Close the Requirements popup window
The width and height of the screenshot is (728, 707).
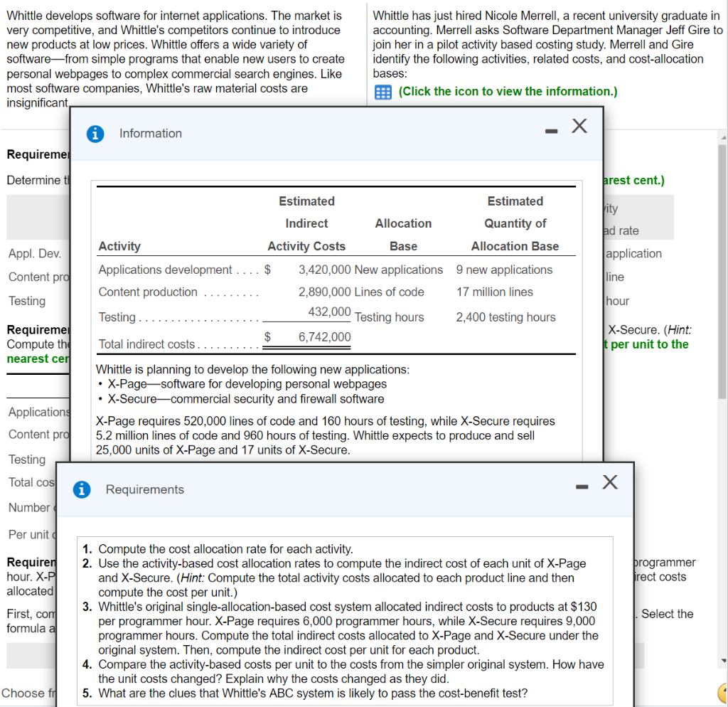click(x=610, y=482)
